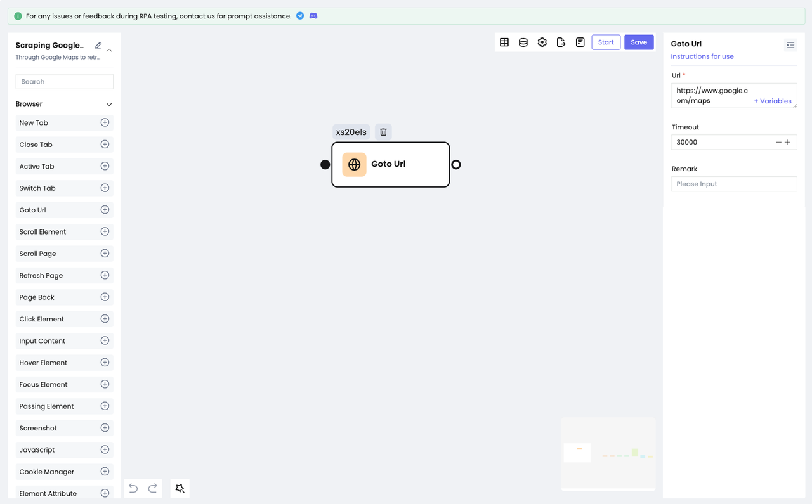Edit the process name with pencil icon

click(x=98, y=46)
